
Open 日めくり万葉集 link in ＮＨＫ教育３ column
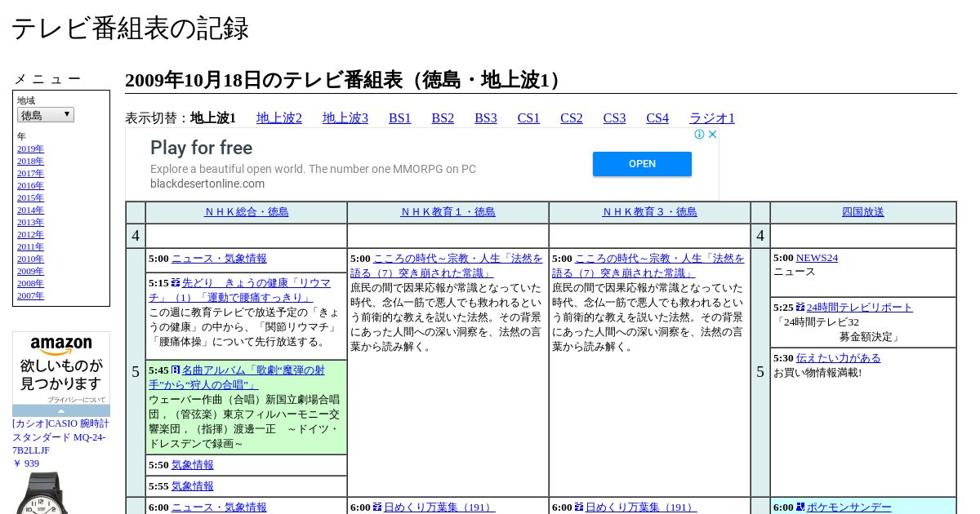coord(641,507)
